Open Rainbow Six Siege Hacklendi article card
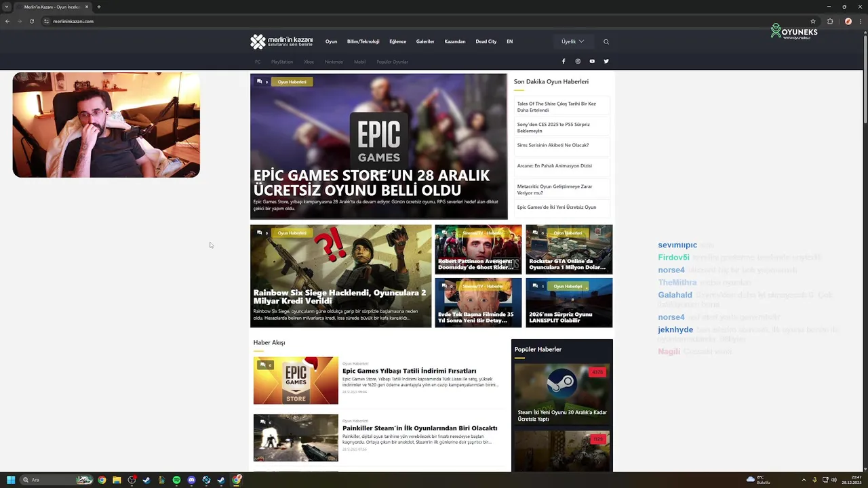This screenshot has height=488, width=868. click(340, 276)
